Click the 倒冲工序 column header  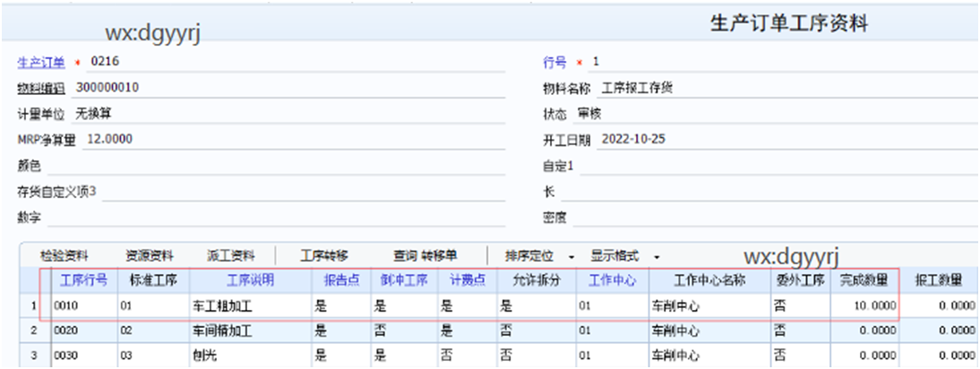404,281
